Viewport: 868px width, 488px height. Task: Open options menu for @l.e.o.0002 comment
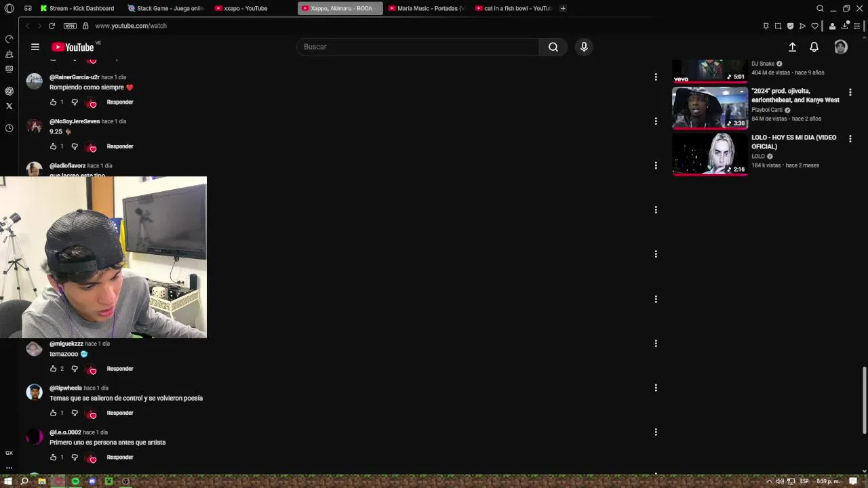656,432
